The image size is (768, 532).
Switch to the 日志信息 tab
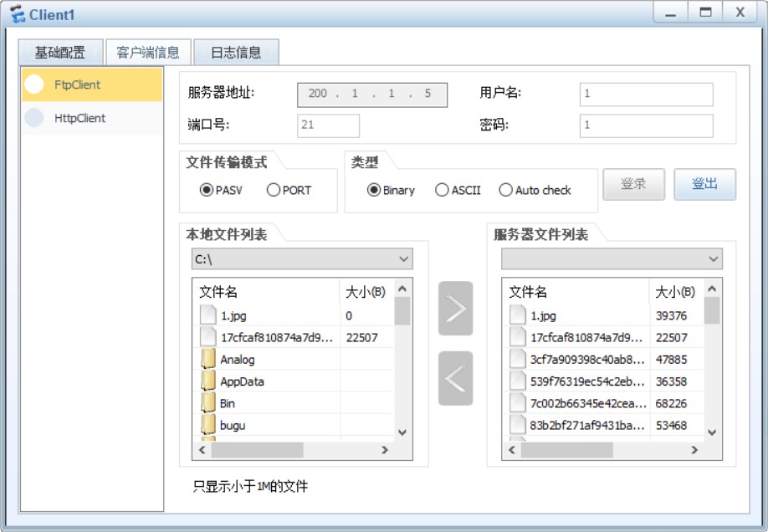(x=236, y=53)
